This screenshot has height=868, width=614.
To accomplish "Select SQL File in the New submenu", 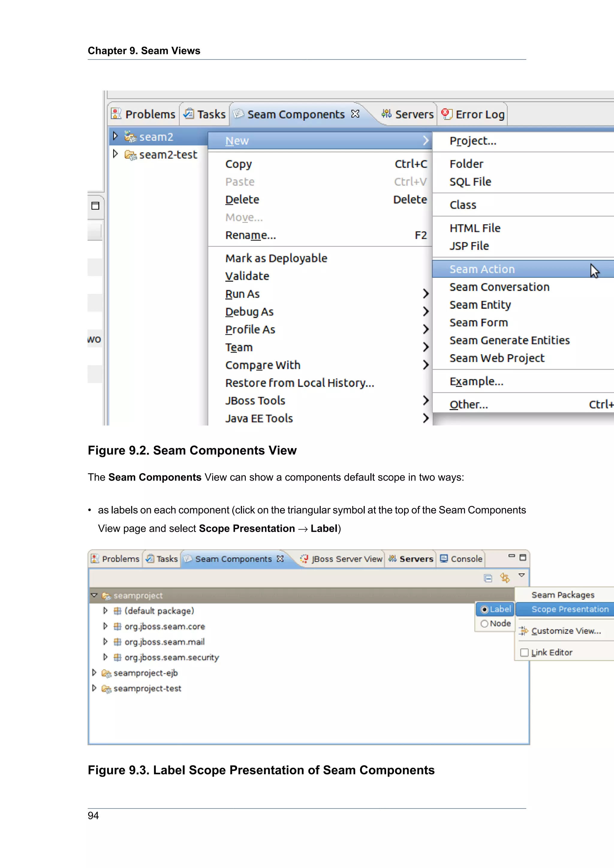I will (523, 181).
